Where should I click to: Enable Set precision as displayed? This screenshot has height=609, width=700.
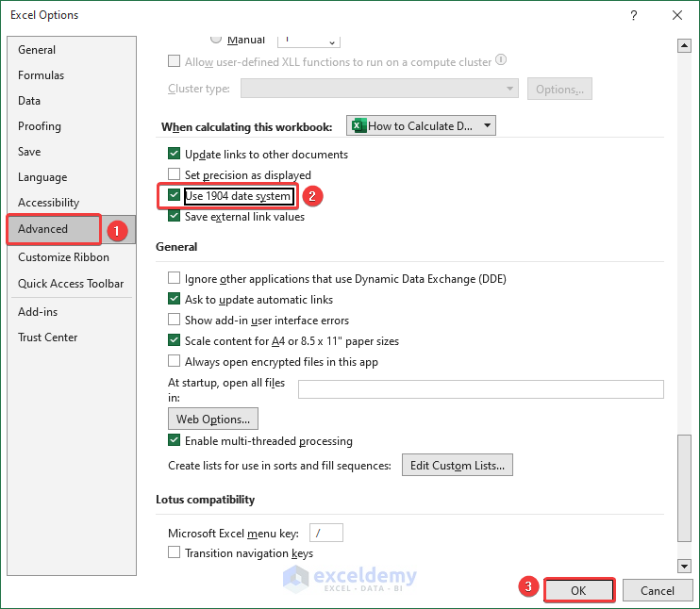pos(175,174)
